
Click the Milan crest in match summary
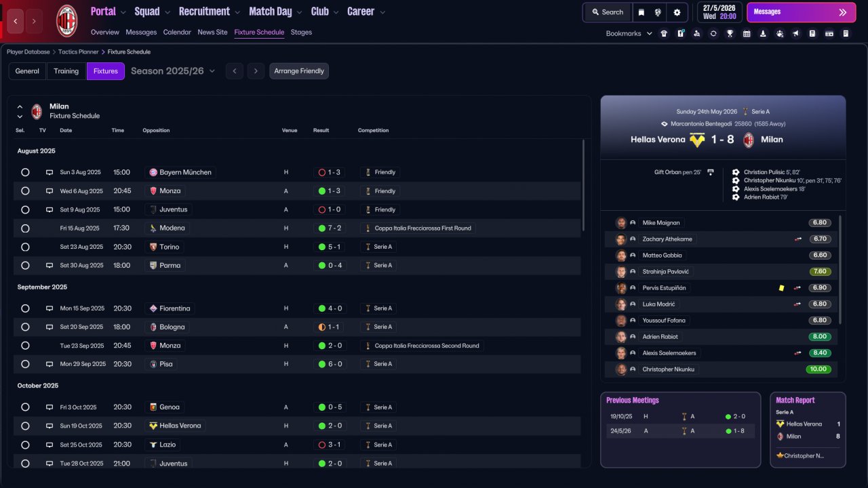tap(749, 140)
